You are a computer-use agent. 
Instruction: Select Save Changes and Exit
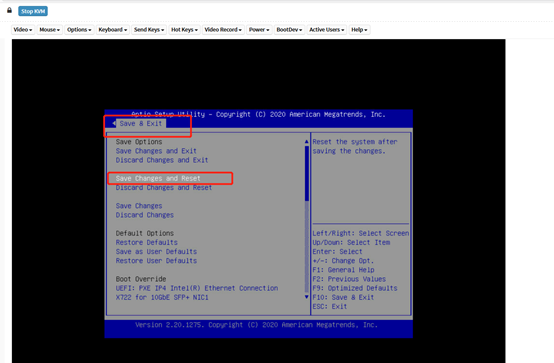(156, 151)
